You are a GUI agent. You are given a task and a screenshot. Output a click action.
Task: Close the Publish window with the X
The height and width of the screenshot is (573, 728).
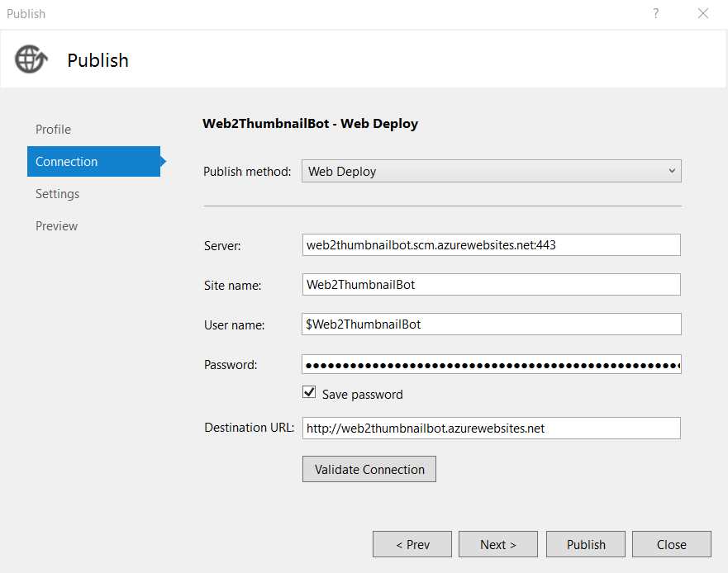click(702, 13)
